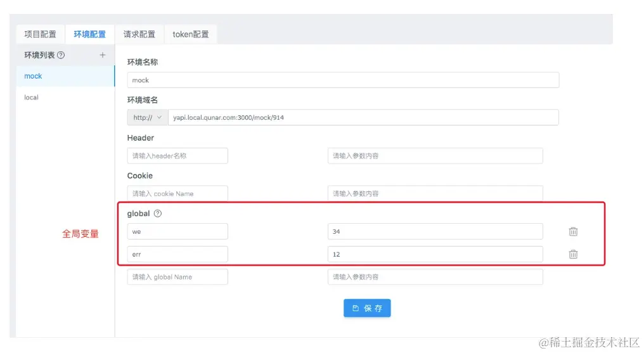
Task: Click the 保存 save button
Action: [367, 308]
